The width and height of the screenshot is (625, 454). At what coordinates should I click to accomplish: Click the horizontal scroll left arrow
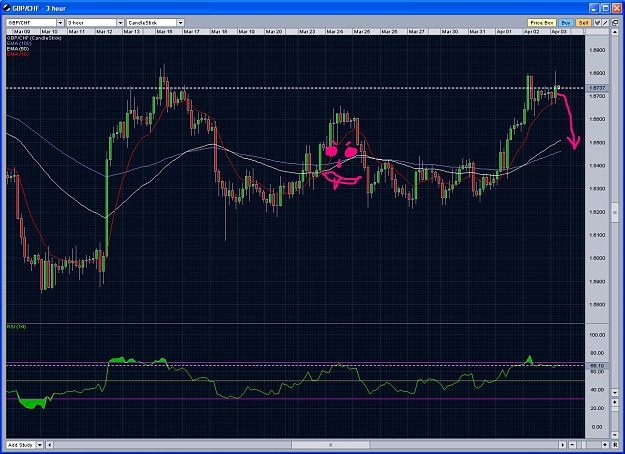pyautogui.click(x=49, y=445)
